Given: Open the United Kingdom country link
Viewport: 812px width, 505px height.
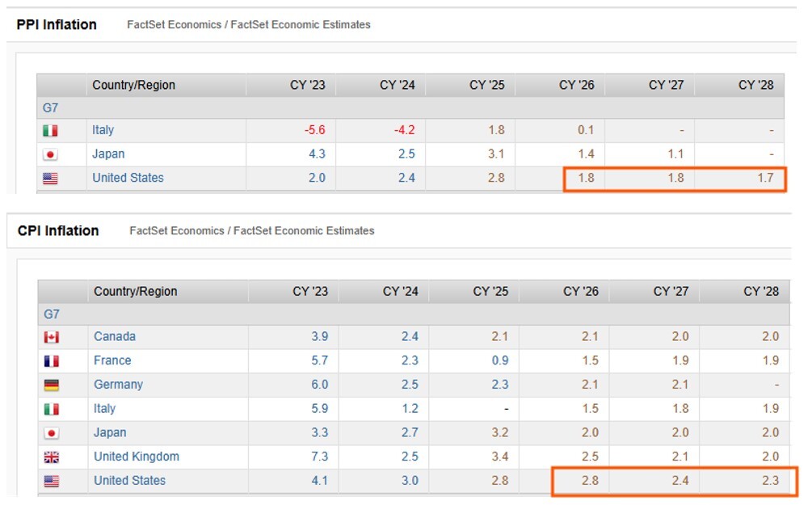Looking at the screenshot, I should 136,457.
